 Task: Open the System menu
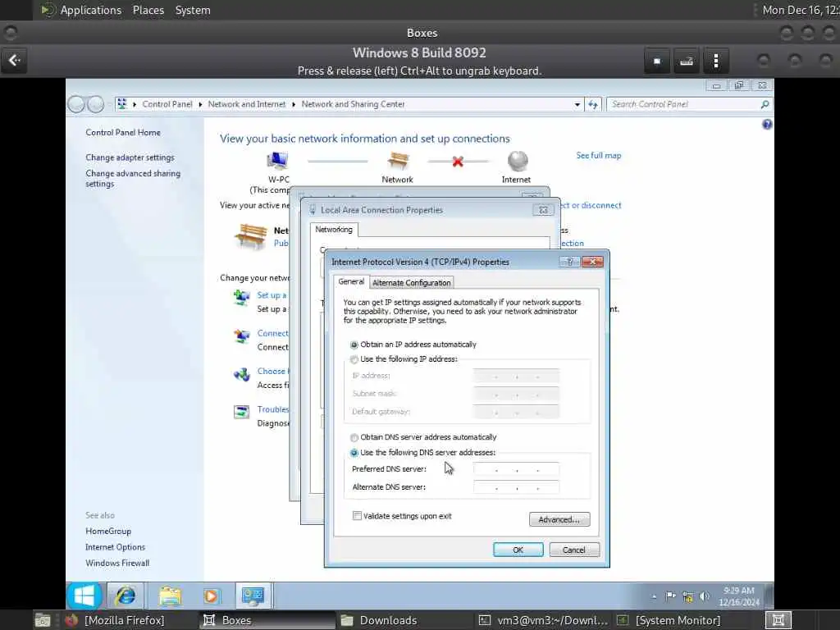click(193, 10)
